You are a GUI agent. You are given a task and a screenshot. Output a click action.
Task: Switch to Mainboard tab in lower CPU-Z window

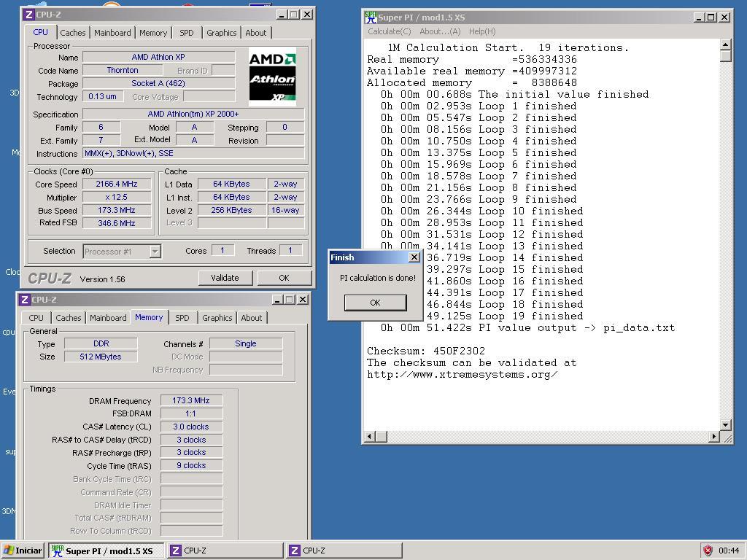[x=108, y=318]
